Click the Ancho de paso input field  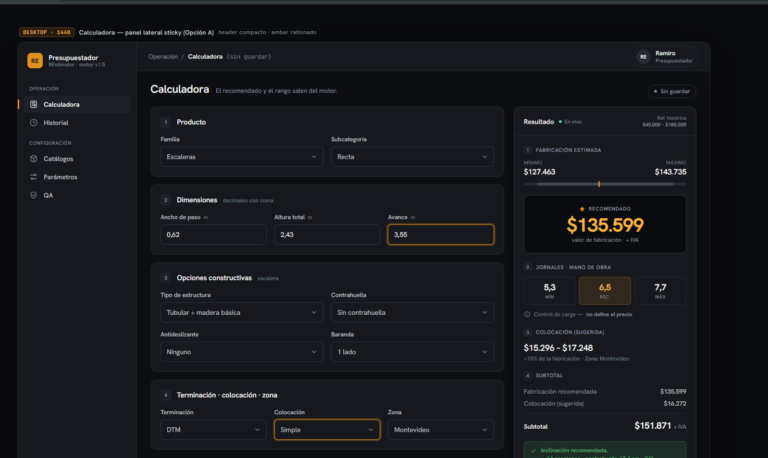click(213, 235)
